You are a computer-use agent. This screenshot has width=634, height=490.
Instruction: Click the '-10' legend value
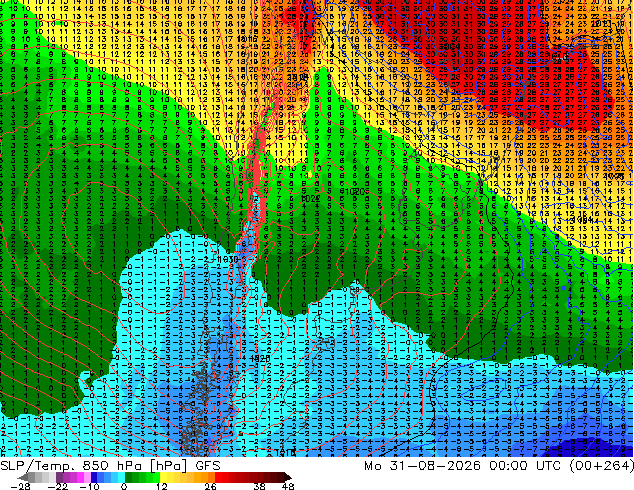[x=89, y=486]
